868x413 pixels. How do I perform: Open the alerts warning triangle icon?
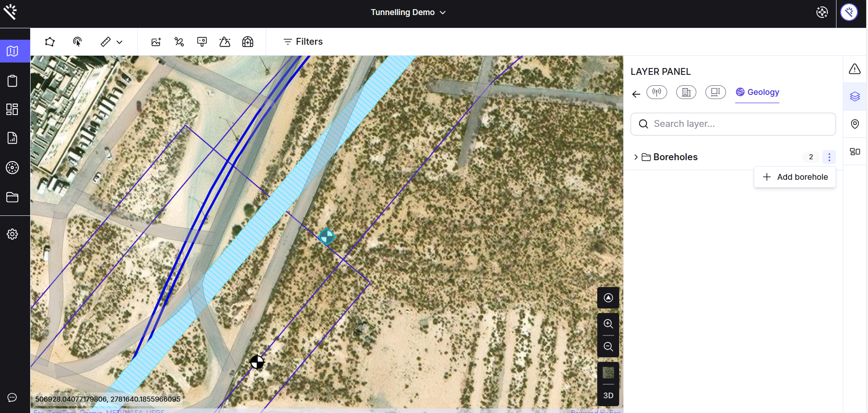[855, 69]
